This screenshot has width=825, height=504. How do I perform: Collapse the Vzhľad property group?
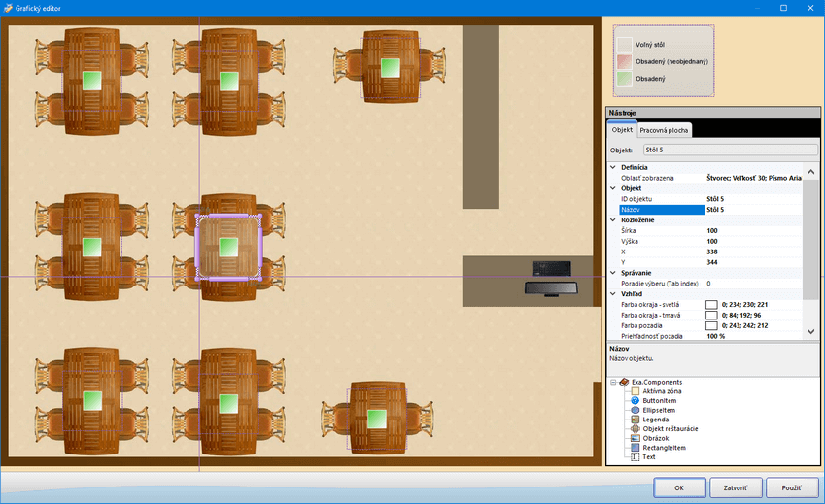[612, 293]
